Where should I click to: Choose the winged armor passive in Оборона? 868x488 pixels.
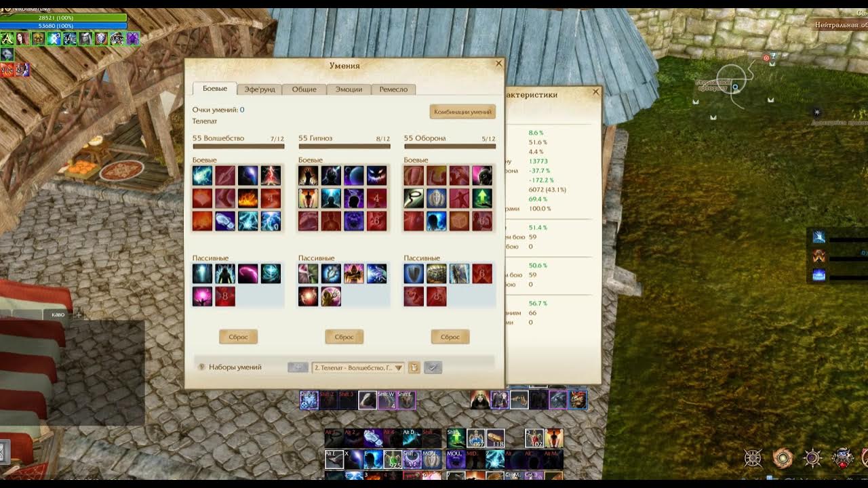[x=459, y=274]
